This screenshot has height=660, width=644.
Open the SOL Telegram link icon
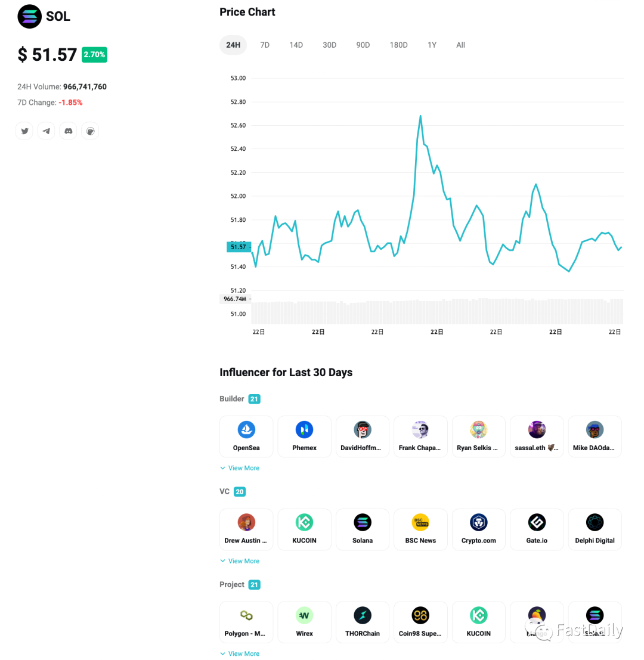(47, 131)
